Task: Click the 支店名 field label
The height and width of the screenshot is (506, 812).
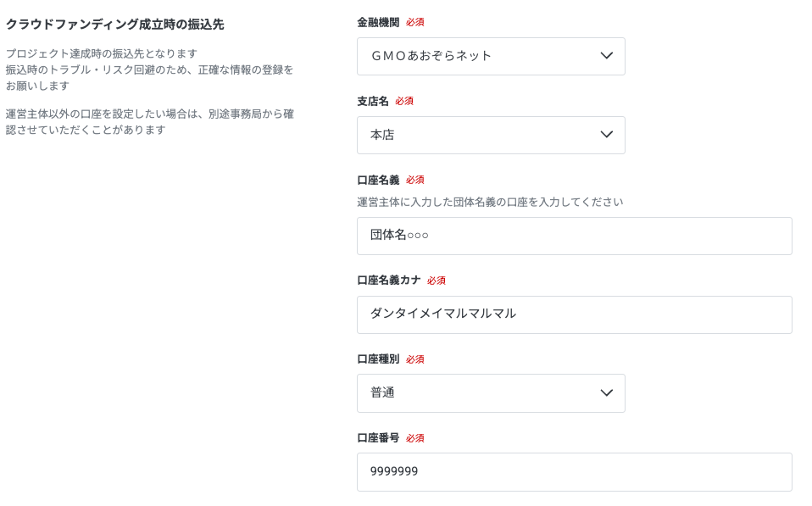Action: pos(373,101)
